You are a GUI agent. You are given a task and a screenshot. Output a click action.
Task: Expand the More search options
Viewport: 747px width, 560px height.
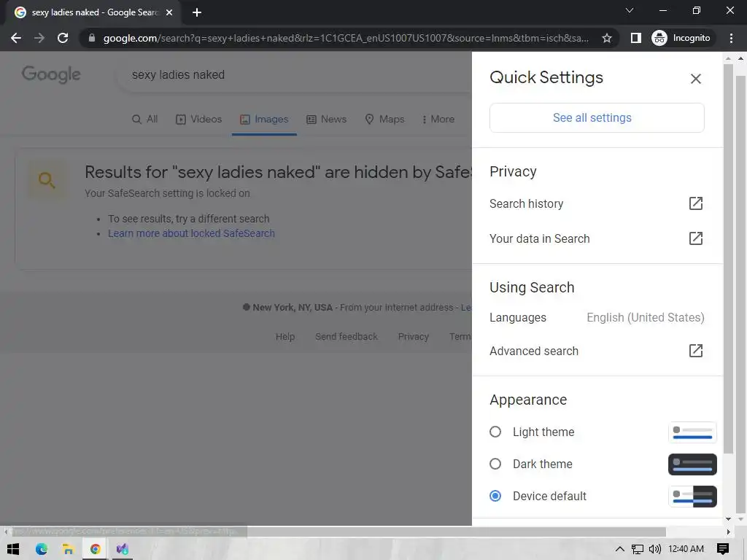(x=438, y=119)
